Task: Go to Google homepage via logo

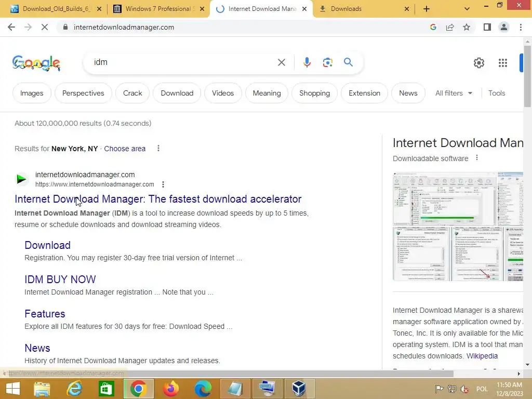Action: coord(36,63)
